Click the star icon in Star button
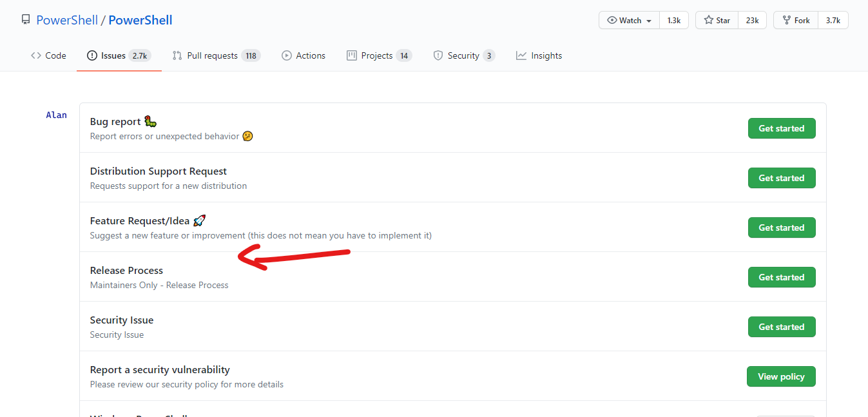The height and width of the screenshot is (417, 868). pyautogui.click(x=708, y=21)
